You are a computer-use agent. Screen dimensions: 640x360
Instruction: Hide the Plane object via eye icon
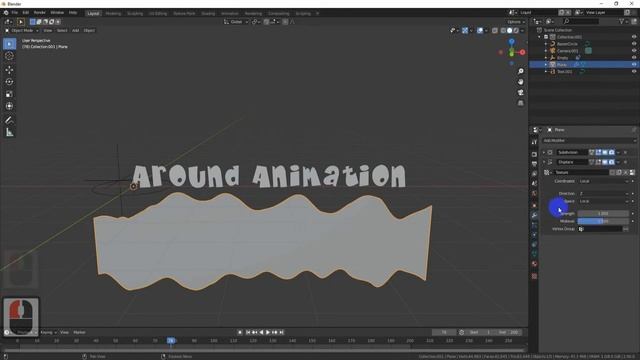tap(634, 64)
